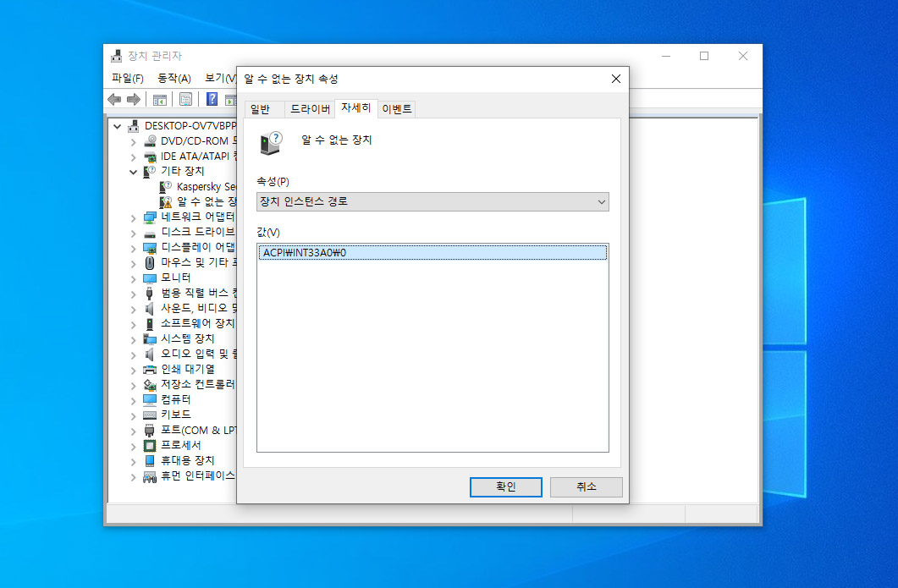
Task: Click the 확인 button
Action: click(506, 486)
